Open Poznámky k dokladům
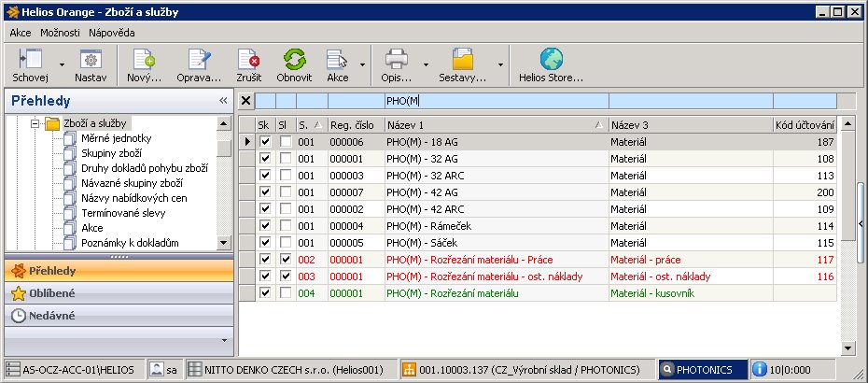Viewport: 868px width, 383px height. pos(130,243)
